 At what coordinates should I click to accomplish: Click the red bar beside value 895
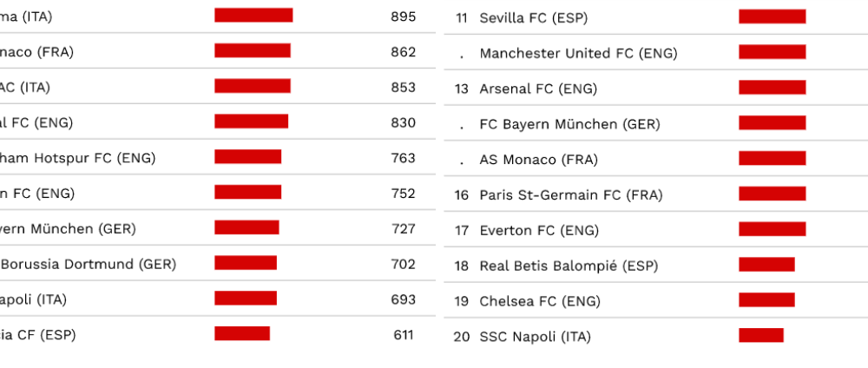(253, 15)
